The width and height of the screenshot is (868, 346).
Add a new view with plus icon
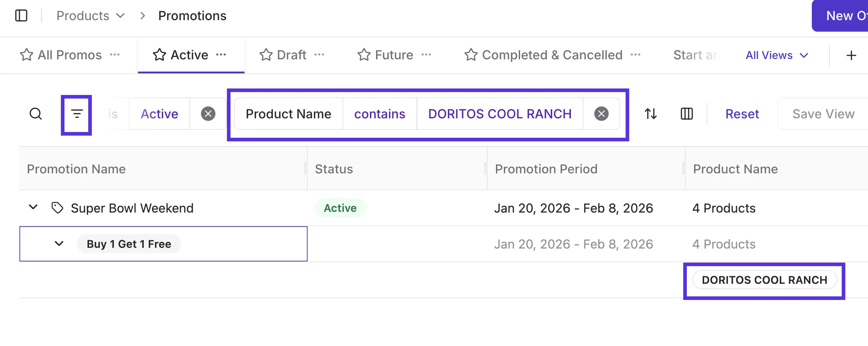click(851, 55)
